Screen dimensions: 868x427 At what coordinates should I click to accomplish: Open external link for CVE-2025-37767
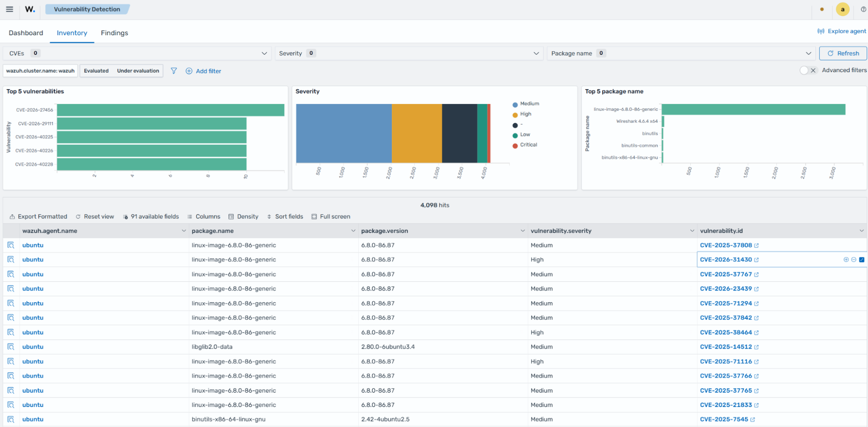pos(756,275)
